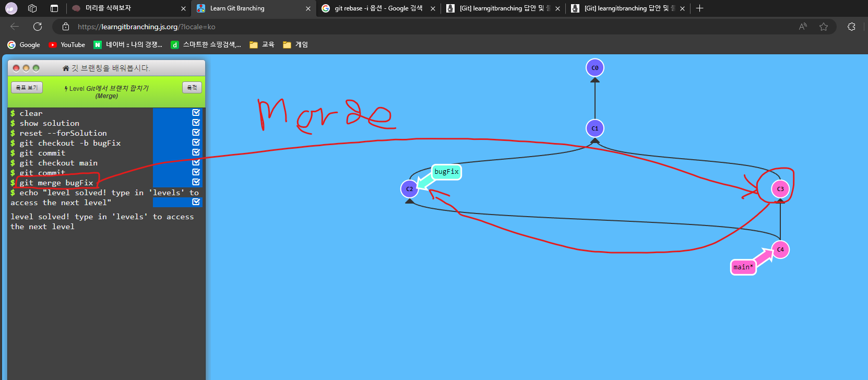Click the 'reset --forSolution' command text
The width and height of the screenshot is (868, 380).
tap(63, 133)
